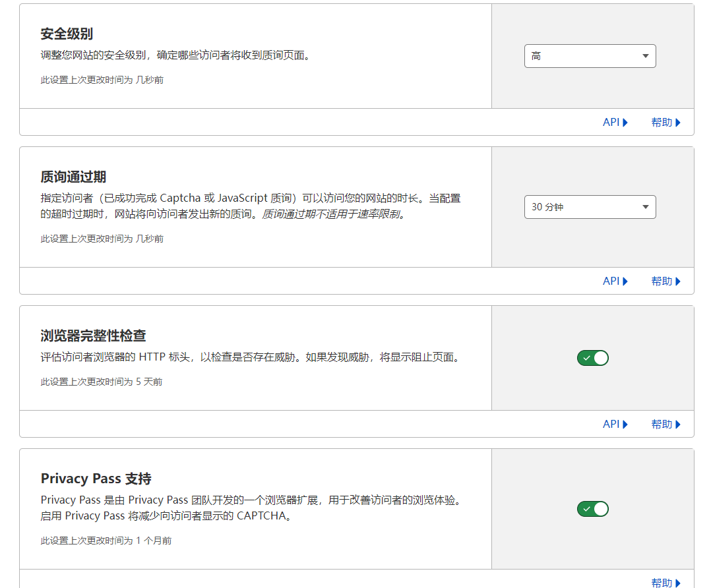Click 帮助 link in the Privacy Pass card

pos(665,582)
